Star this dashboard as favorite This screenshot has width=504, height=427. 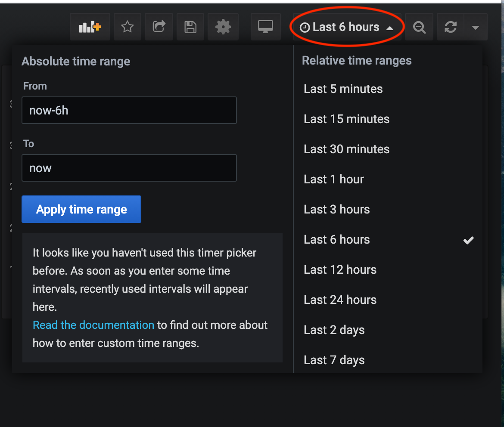127,27
